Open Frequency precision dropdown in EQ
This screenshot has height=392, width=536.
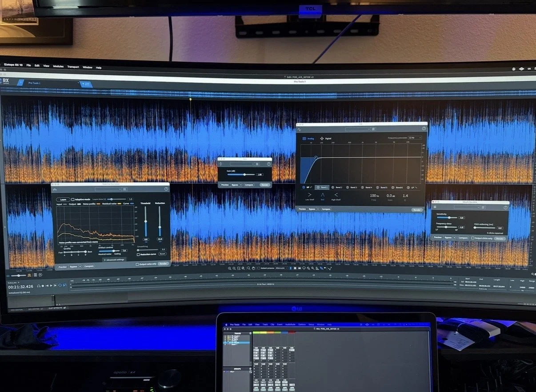(415, 138)
